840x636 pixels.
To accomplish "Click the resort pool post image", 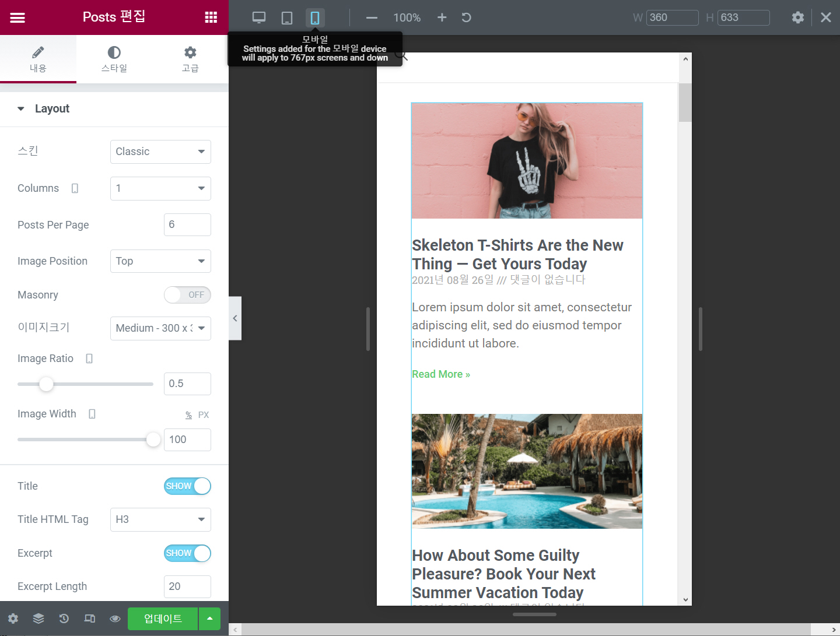I will (x=527, y=472).
